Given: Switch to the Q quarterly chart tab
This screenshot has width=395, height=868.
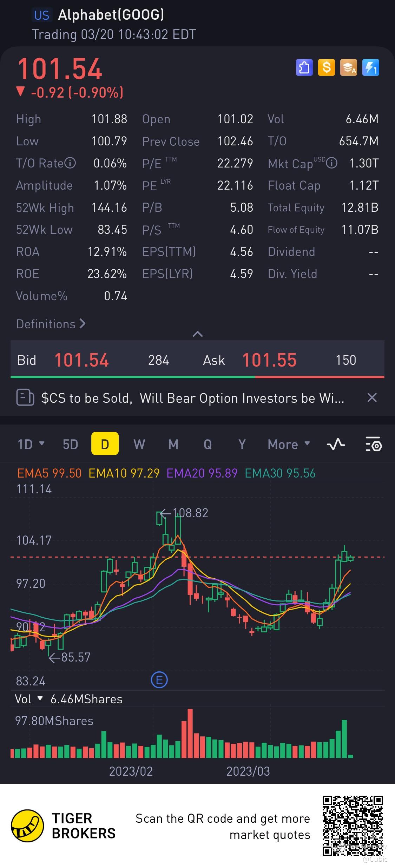Looking at the screenshot, I should pyautogui.click(x=208, y=445).
